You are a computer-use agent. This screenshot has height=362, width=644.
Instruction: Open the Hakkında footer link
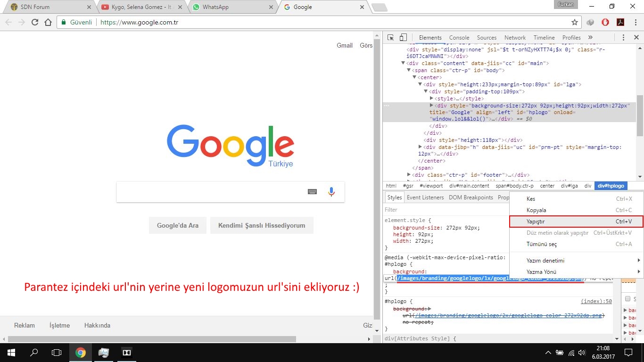coord(97,325)
